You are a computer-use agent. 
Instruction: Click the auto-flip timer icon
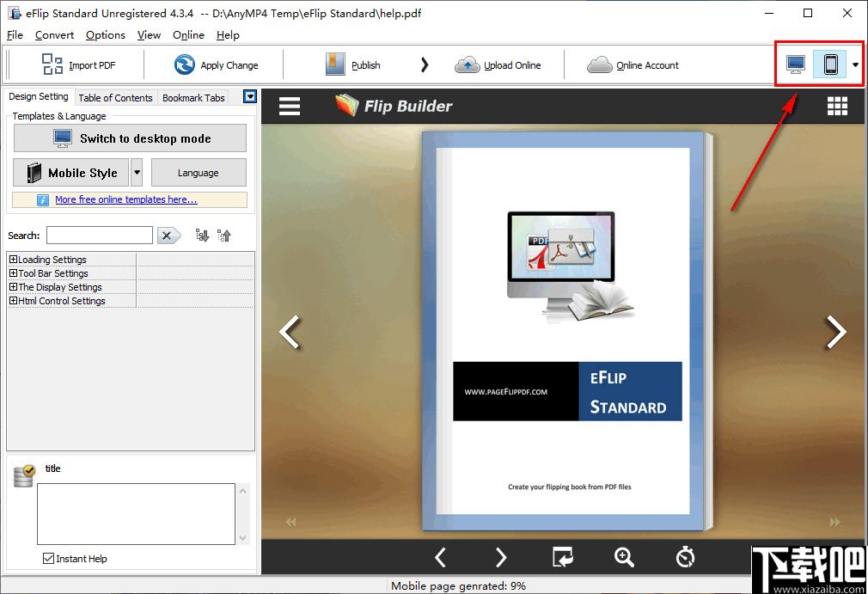[x=685, y=557]
